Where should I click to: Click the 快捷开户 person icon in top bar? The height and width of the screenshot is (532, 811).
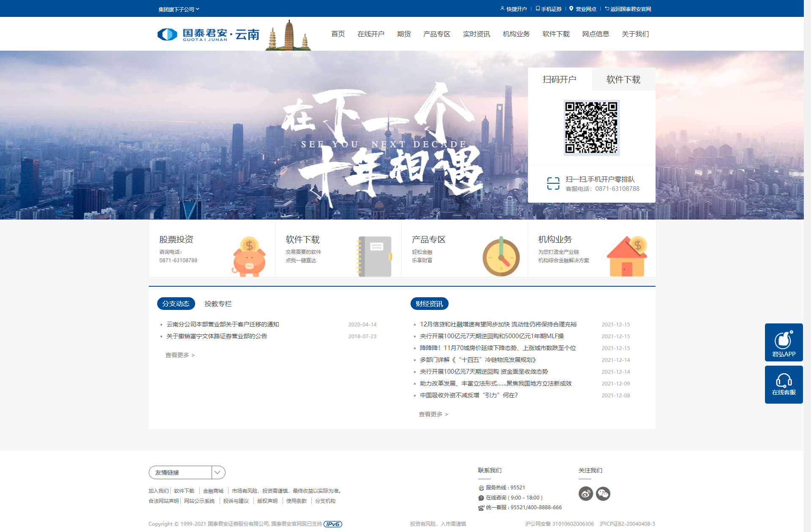pos(502,8)
